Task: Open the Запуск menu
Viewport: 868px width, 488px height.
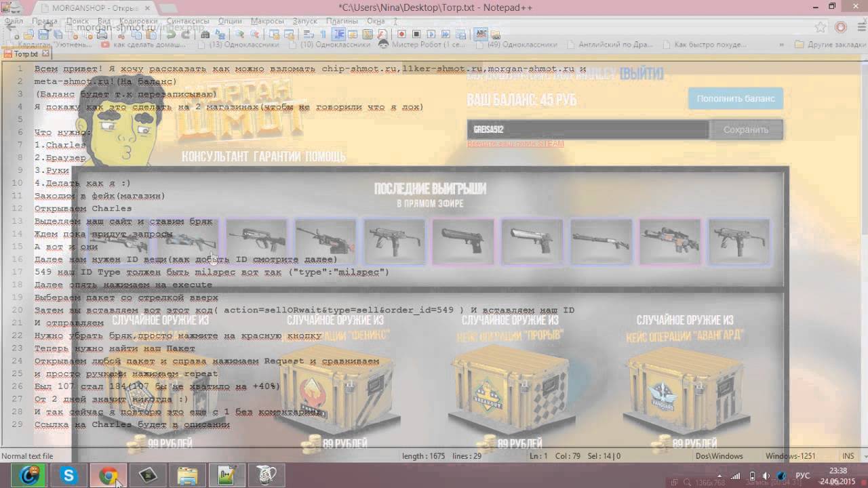Action: coord(305,21)
